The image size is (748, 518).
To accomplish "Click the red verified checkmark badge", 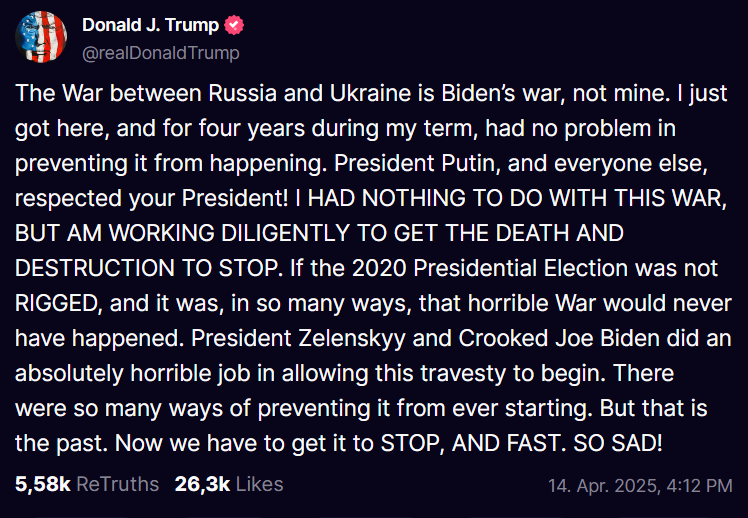I will (234, 25).
